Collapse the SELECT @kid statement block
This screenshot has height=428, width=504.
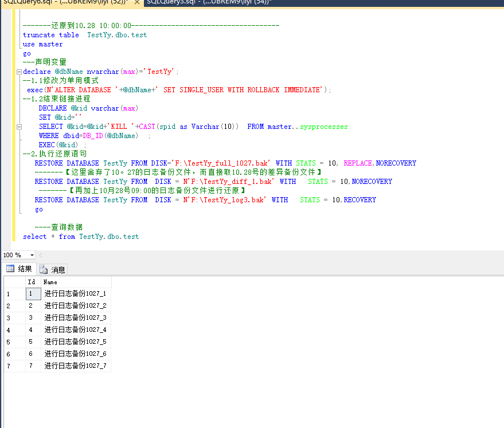(19, 126)
